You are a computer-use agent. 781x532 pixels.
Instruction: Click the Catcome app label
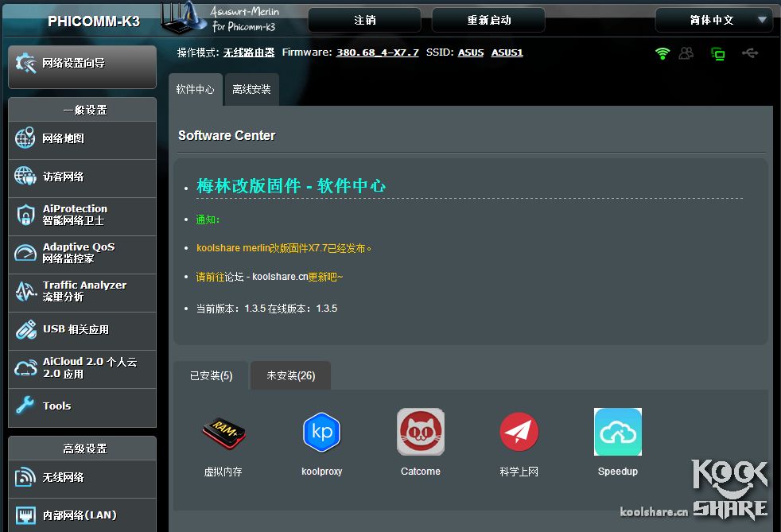421,472
